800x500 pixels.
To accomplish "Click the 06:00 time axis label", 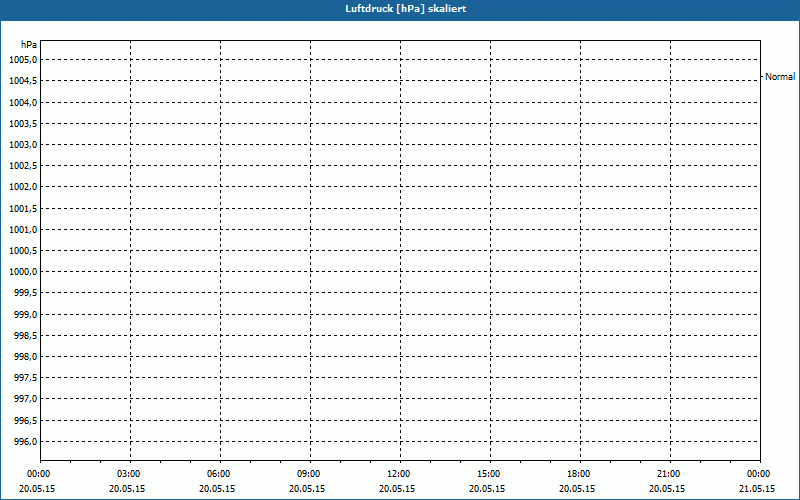I will click(x=218, y=474).
